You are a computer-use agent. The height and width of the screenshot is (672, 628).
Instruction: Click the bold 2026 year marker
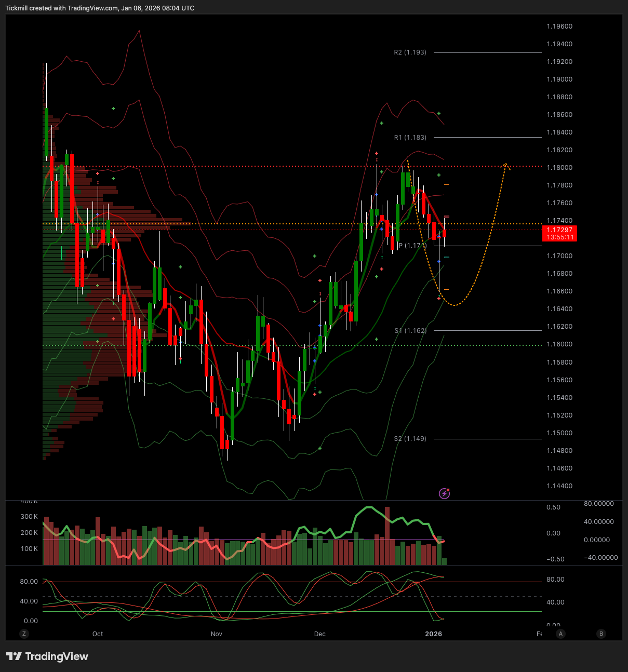pyautogui.click(x=433, y=634)
